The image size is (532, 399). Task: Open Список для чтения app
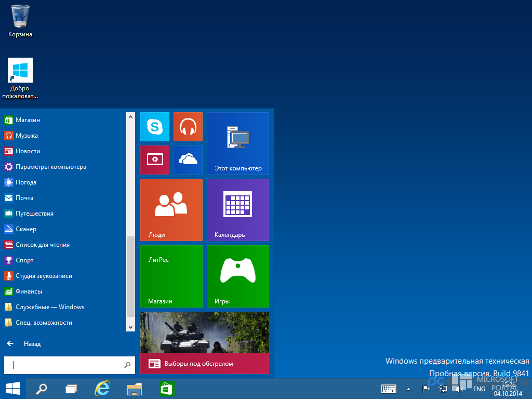[64, 245]
